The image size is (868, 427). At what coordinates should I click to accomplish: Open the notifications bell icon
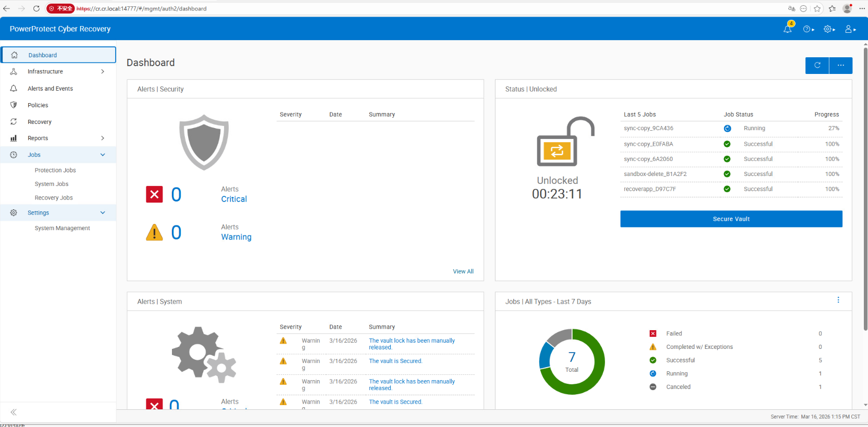pyautogui.click(x=788, y=29)
